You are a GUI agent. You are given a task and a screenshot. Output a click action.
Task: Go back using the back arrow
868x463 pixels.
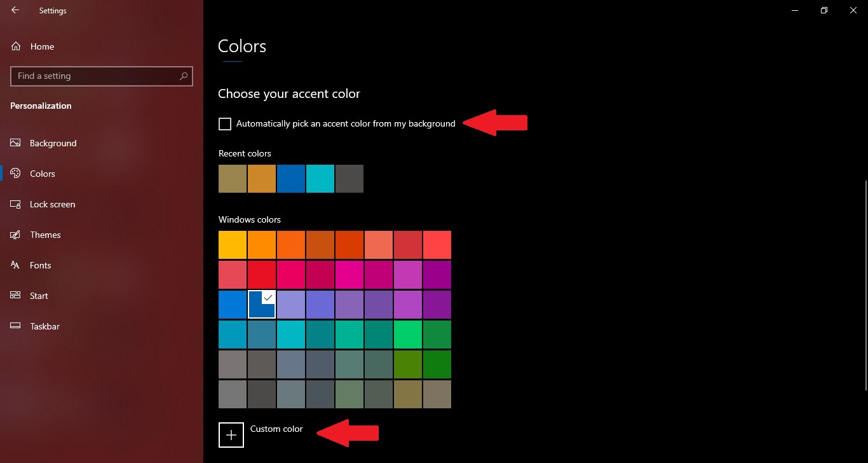(15, 11)
